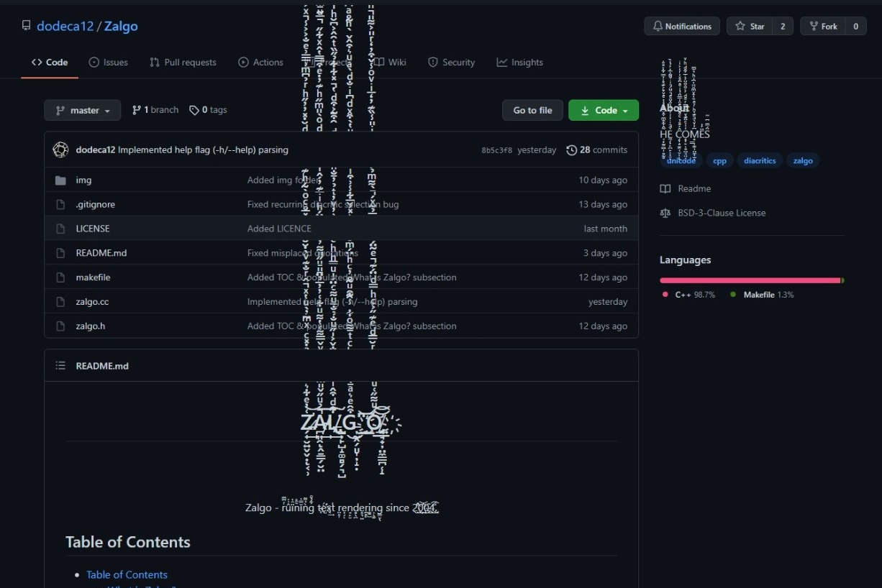Open the Notifications button
Image resolution: width=882 pixels, height=588 pixels.
click(x=682, y=27)
